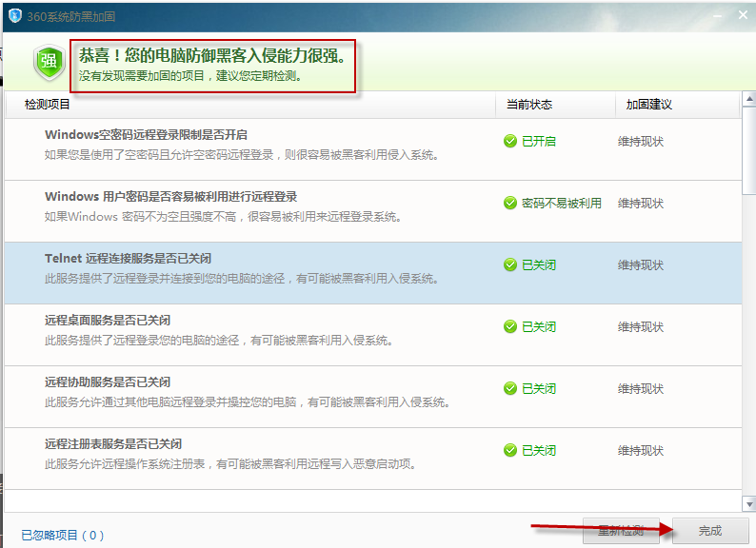This screenshot has height=548, width=756.
Task: Click the check icon in 远程桌面服务 row
Action: pyautogui.click(x=510, y=326)
